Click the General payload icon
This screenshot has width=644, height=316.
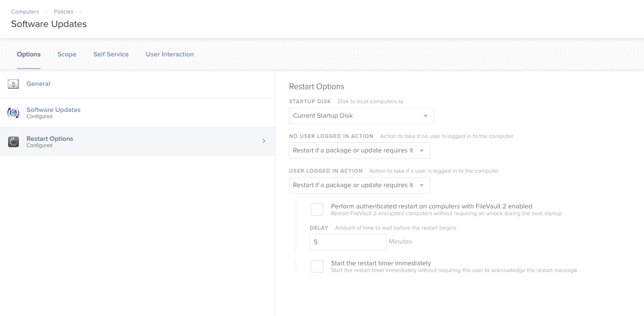click(x=13, y=84)
